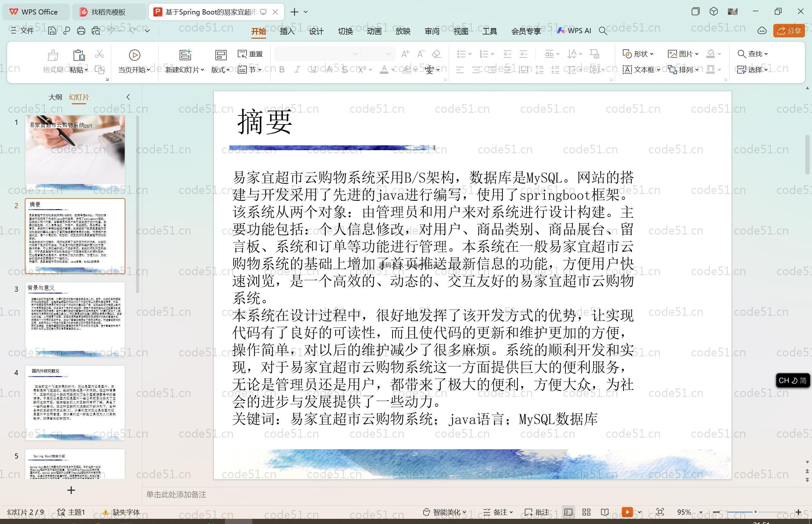This screenshot has height=524, width=812.
Task: Decrease font size icon
Action: click(421, 54)
